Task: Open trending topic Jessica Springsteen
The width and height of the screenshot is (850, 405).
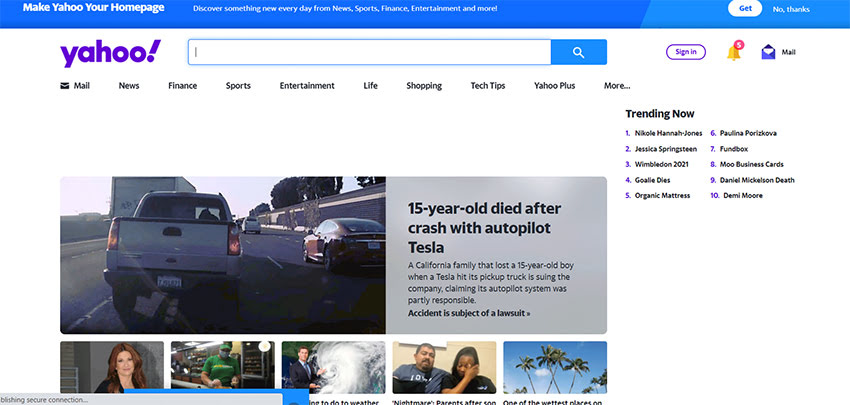Action: (x=666, y=149)
